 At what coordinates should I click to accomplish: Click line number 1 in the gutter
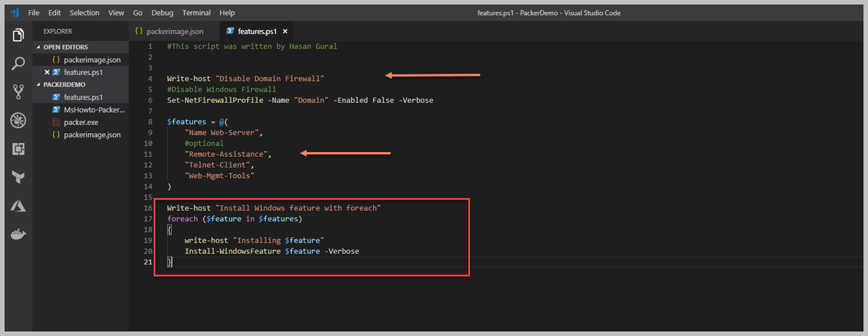point(150,46)
